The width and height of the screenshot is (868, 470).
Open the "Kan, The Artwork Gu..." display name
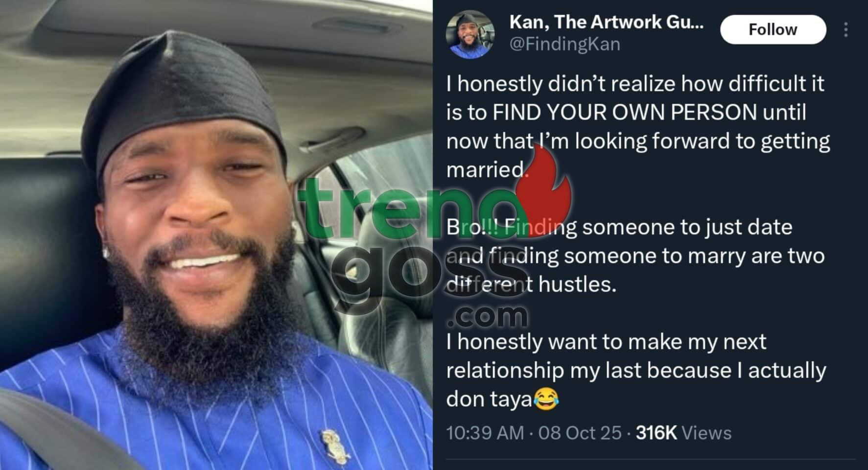606,22
